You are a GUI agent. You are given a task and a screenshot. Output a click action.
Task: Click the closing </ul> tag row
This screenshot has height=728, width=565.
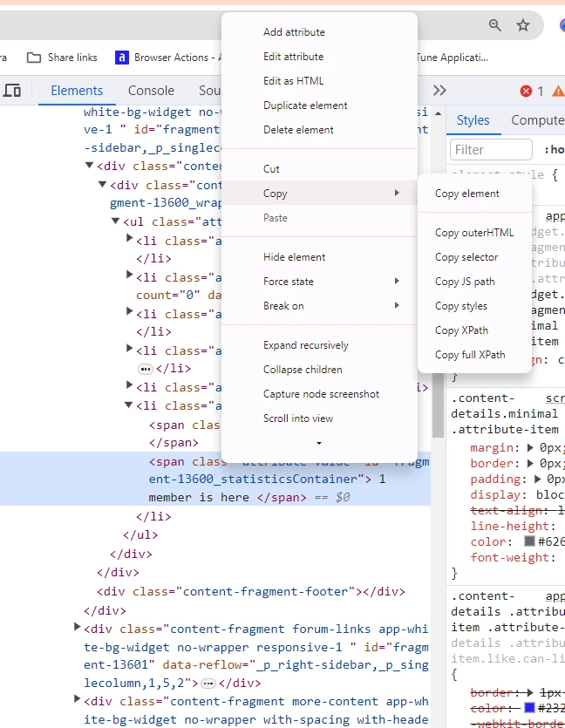[140, 535]
